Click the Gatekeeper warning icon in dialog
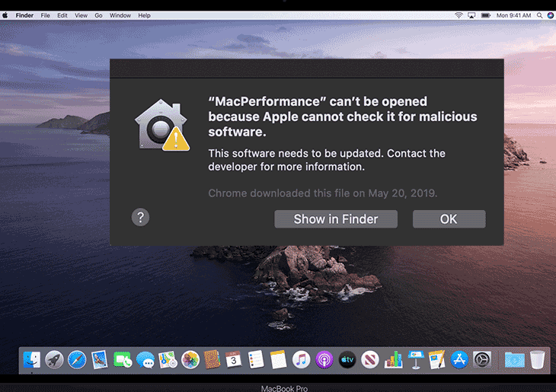556x392 pixels. click(x=161, y=125)
